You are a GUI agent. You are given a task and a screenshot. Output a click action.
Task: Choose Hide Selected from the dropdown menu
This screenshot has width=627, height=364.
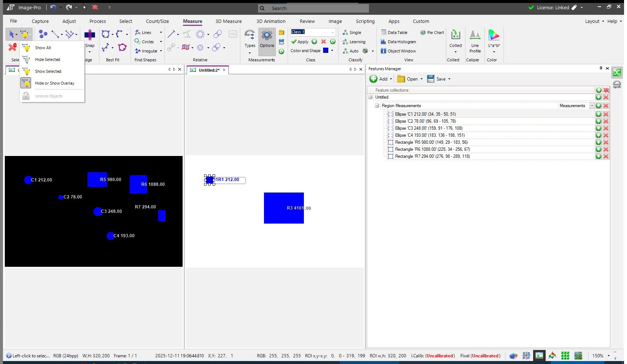52,59
